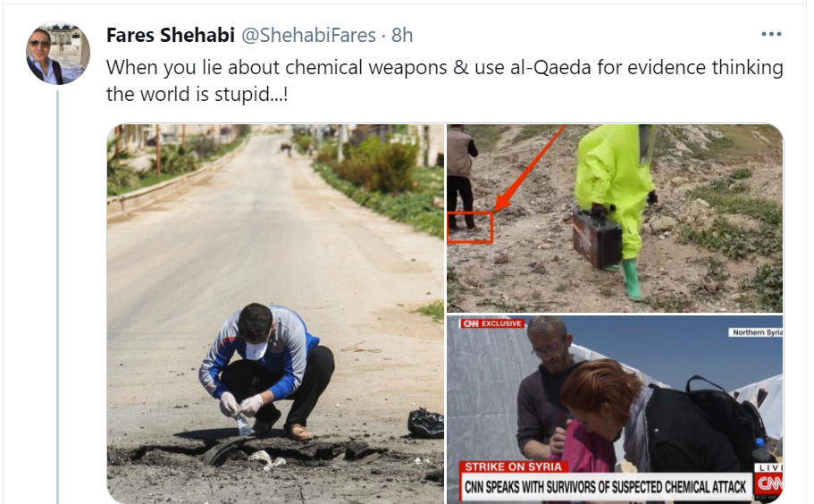This screenshot has width=814, height=504.
Task: Click the Northern Syria location label
Action: [757, 332]
